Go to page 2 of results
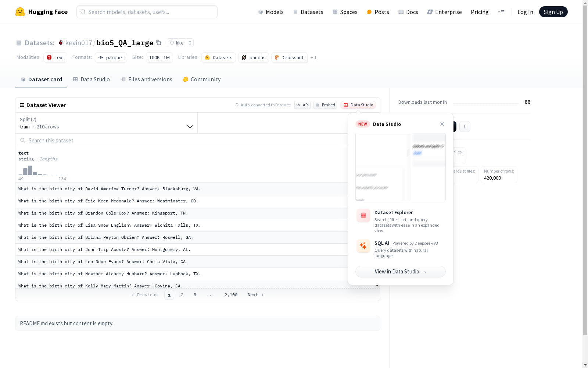Viewport: 588px width, 368px height. (x=182, y=295)
